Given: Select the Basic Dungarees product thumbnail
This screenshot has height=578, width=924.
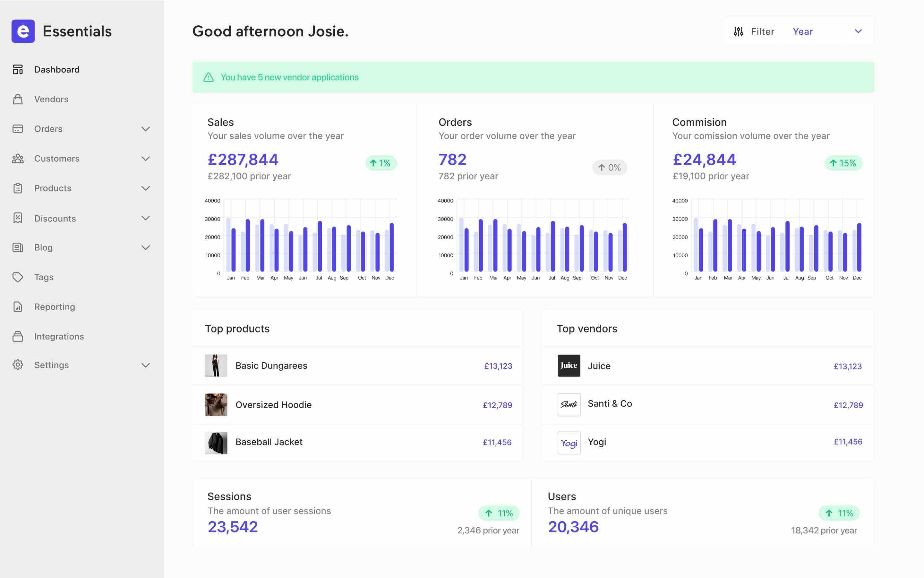Looking at the screenshot, I should click(x=216, y=366).
